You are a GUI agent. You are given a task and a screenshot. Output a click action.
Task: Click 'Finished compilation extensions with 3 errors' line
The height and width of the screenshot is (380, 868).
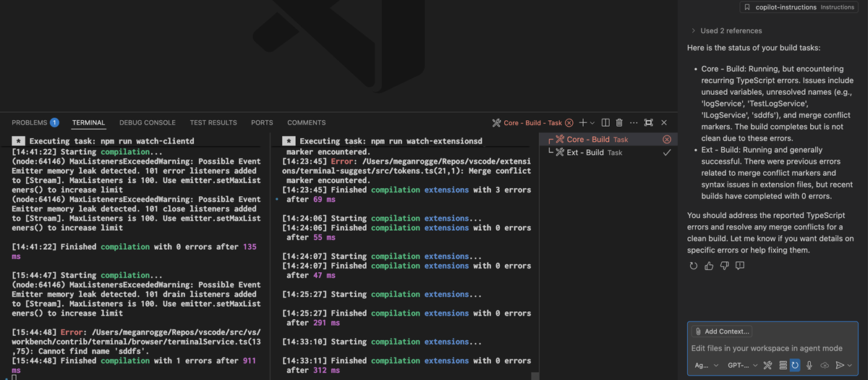click(x=407, y=194)
